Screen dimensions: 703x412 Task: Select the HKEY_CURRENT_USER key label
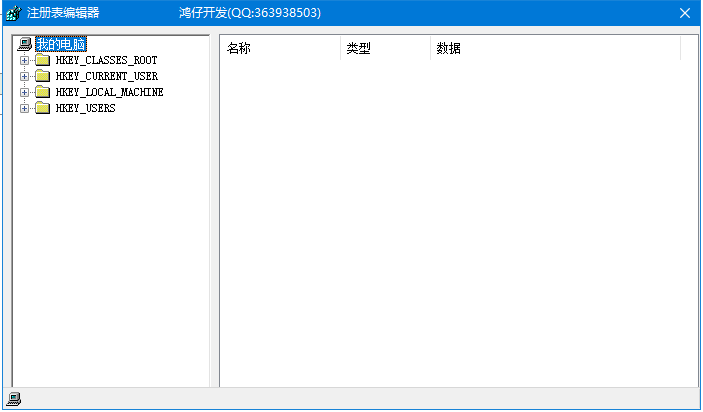[106, 76]
